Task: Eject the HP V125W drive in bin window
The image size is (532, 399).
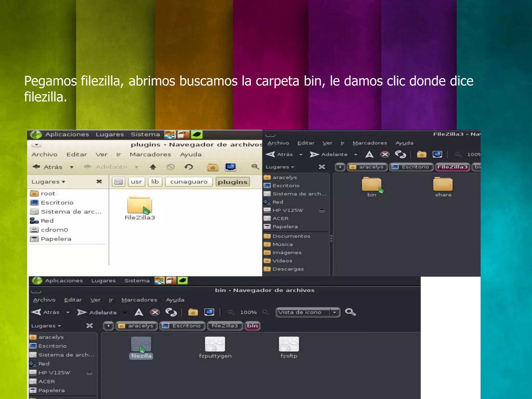Action: tap(89, 373)
